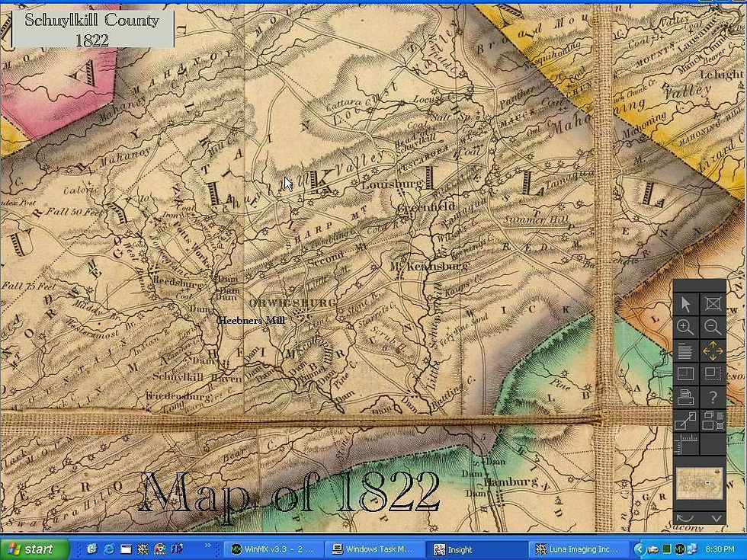Select the orange four-arrow pan tool
Screen dimensions: 747x560
click(x=713, y=351)
